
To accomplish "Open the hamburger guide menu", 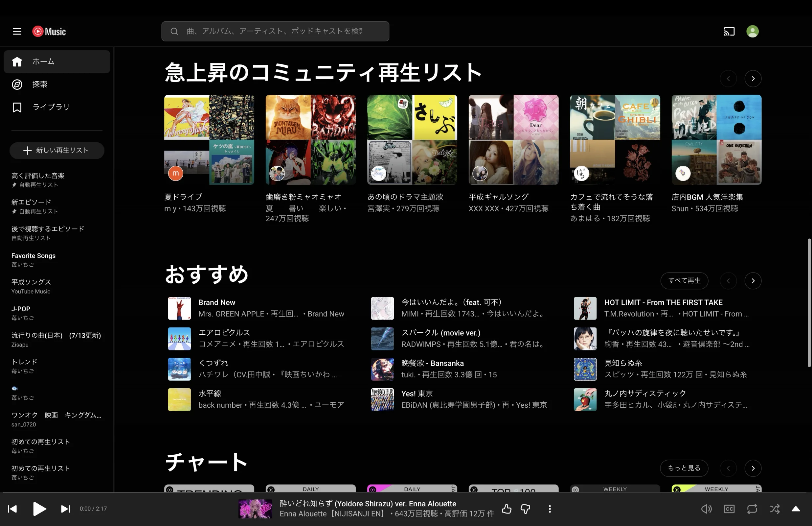I will click(17, 32).
